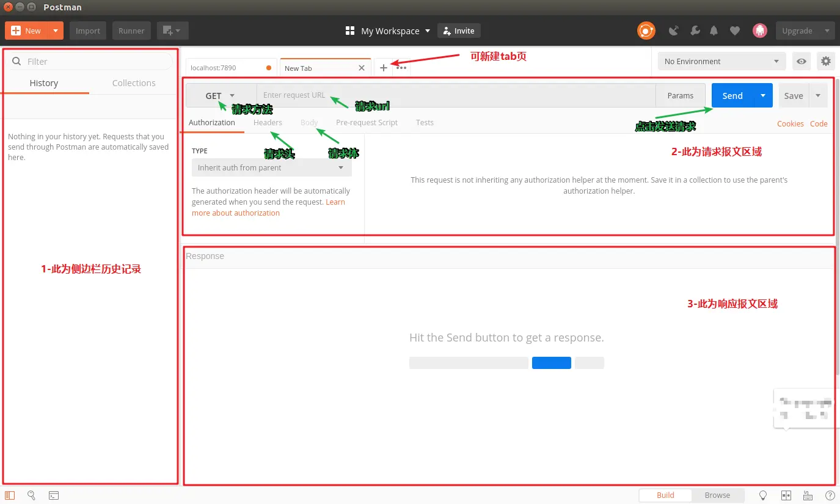Click the Enter request URL field

[456, 95]
